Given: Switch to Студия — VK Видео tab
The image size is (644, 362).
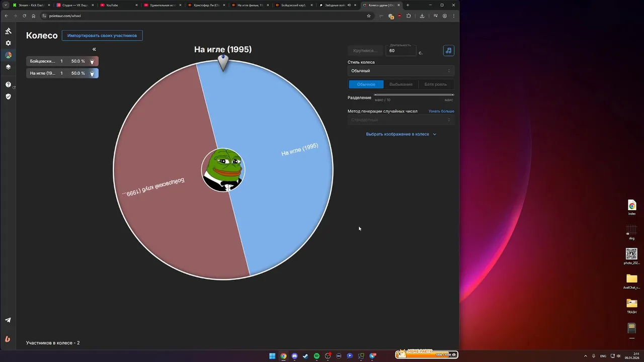Looking at the screenshot, I should pyautogui.click(x=74, y=5).
